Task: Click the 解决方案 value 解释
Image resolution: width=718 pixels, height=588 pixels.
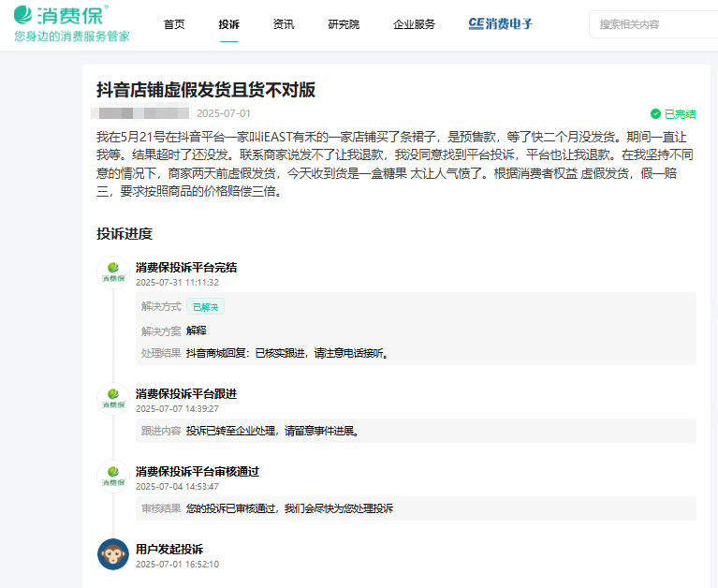Action: point(196,331)
